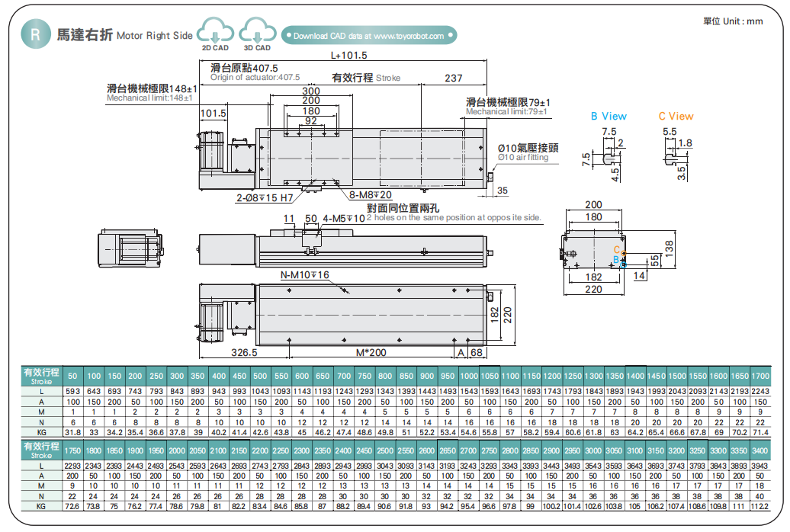Screen dimensions: 790x532
Task: Open the Download CAD data toyorobot.com link
Action: coord(369,35)
